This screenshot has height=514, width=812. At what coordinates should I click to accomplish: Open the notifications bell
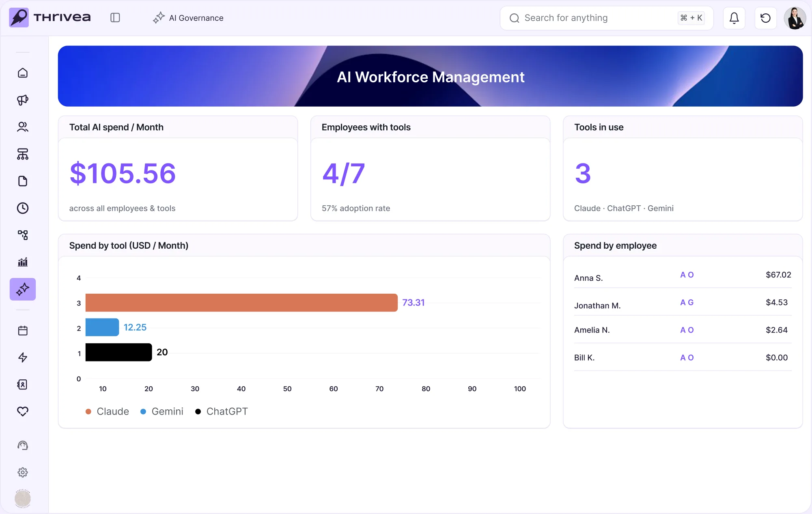pyautogui.click(x=734, y=18)
